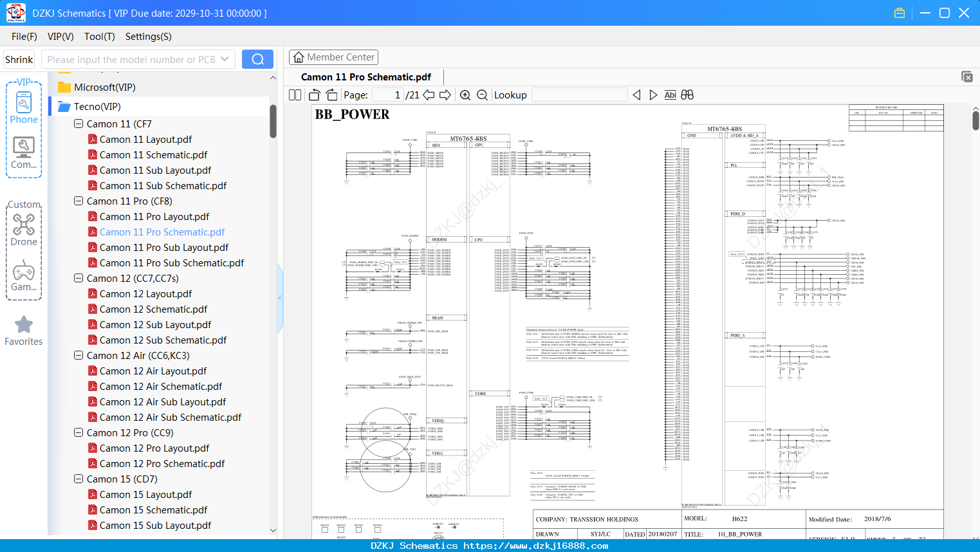This screenshot has height=552, width=980.
Task: Collapse the Camon 11 (CF7 node
Action: (79, 124)
